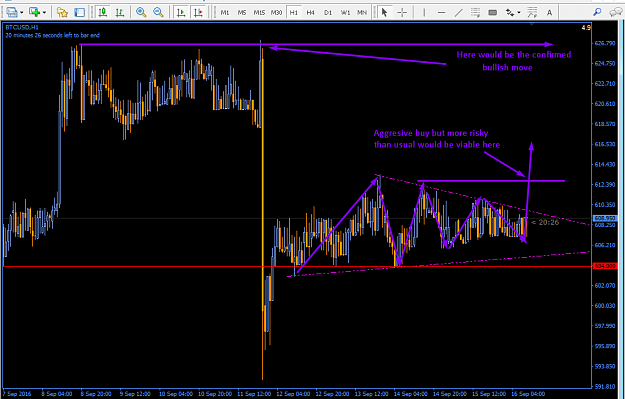Switch timeframe to M5

coord(242,12)
